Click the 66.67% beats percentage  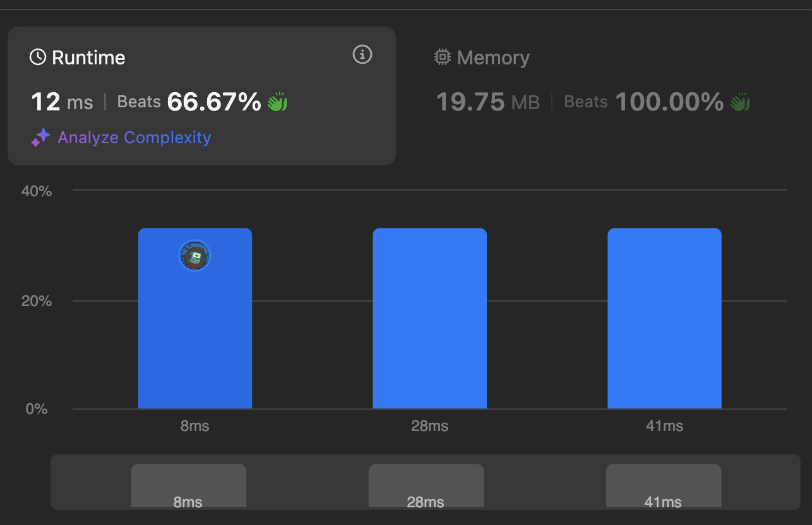point(214,102)
